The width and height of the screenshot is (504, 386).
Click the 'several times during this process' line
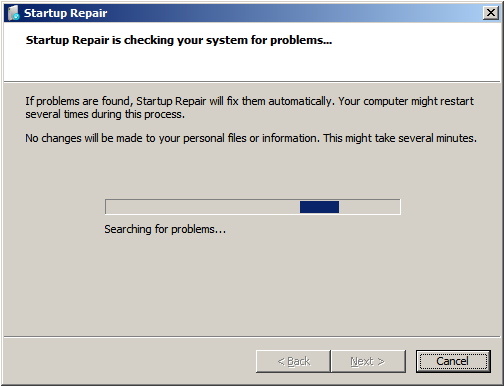click(105, 114)
